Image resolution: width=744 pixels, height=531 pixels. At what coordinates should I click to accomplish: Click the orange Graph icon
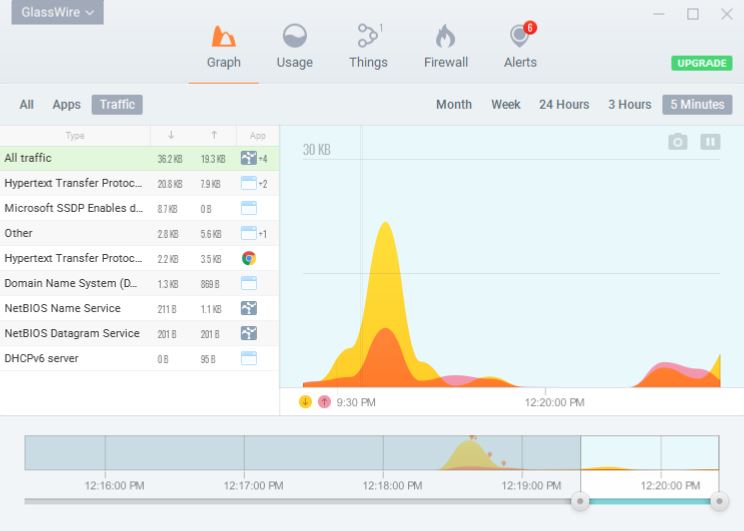[223, 37]
